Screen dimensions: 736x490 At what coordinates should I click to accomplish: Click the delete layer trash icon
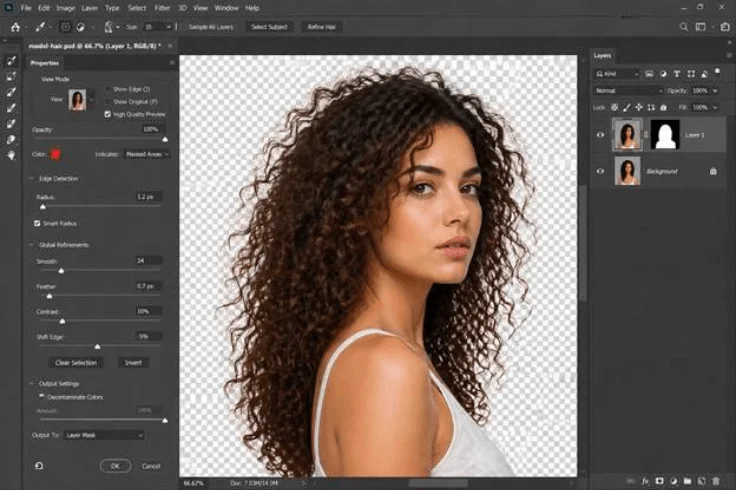[x=716, y=481]
